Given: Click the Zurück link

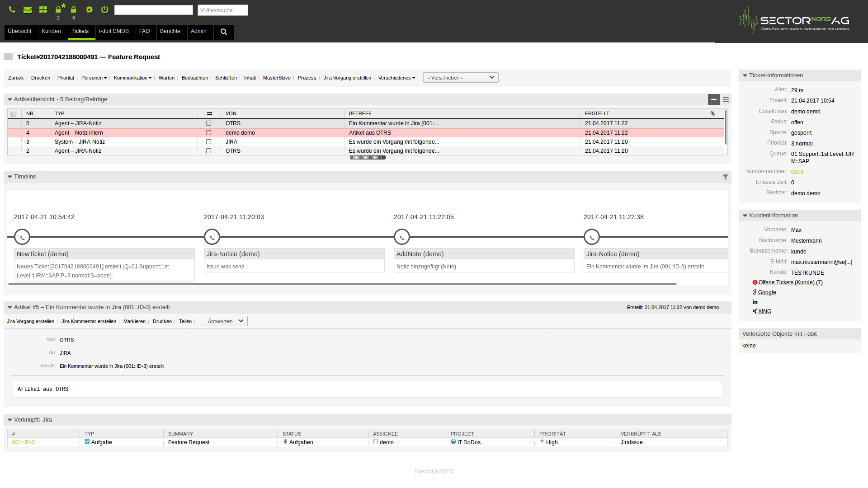Looking at the screenshot, I should (x=16, y=78).
